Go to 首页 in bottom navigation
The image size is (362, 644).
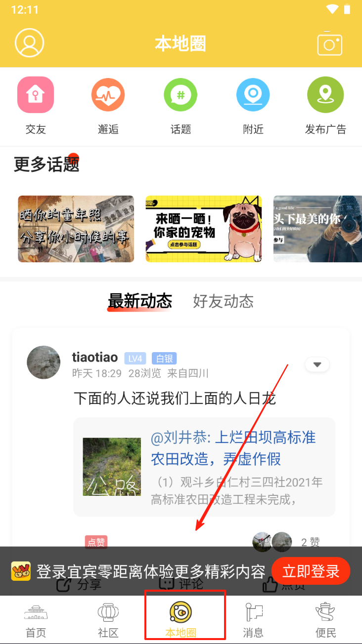point(36,620)
